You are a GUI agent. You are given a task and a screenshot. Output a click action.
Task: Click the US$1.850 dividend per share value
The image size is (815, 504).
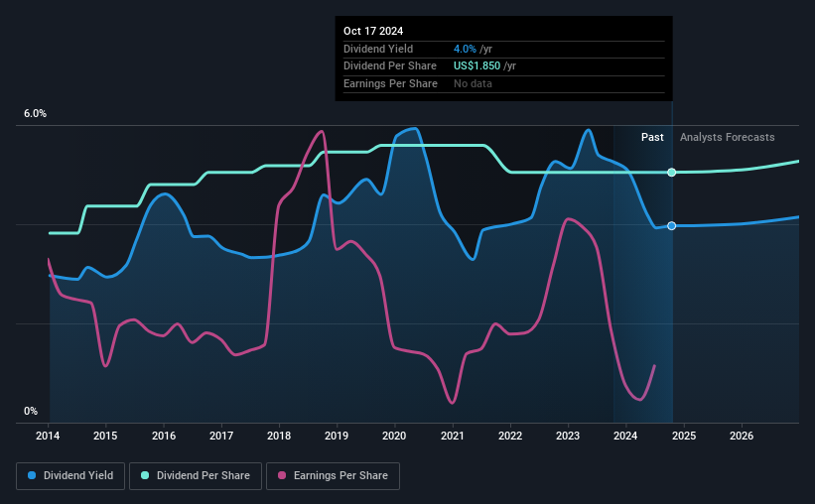476,66
